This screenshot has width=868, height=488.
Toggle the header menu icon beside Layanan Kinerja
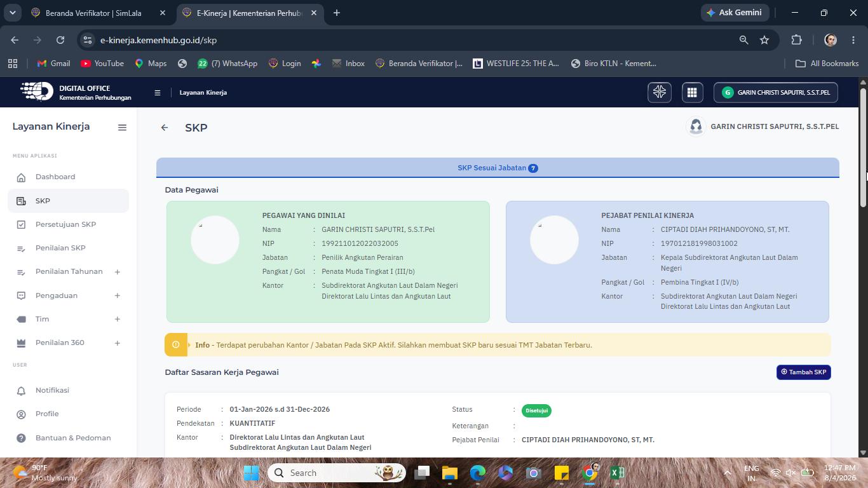157,93
